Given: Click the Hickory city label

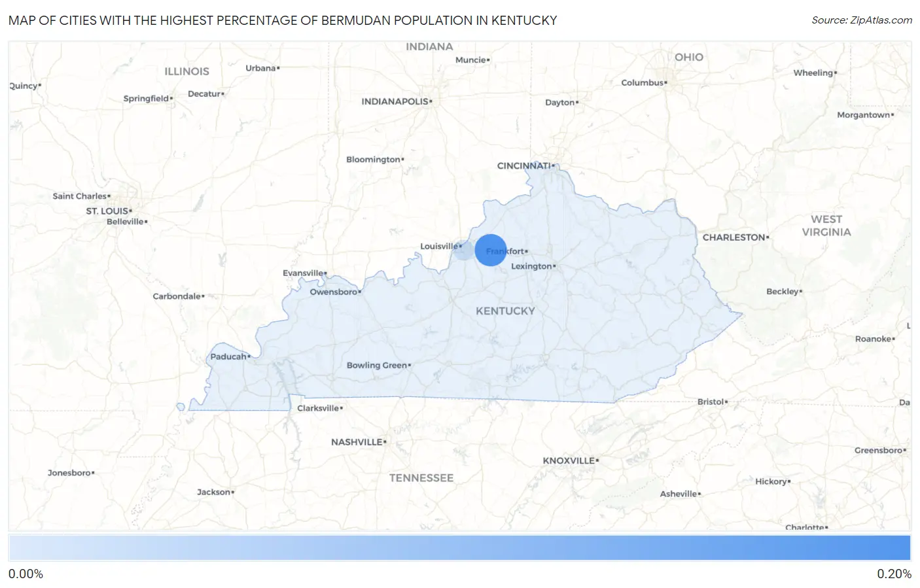Looking at the screenshot, I should tap(771, 481).
